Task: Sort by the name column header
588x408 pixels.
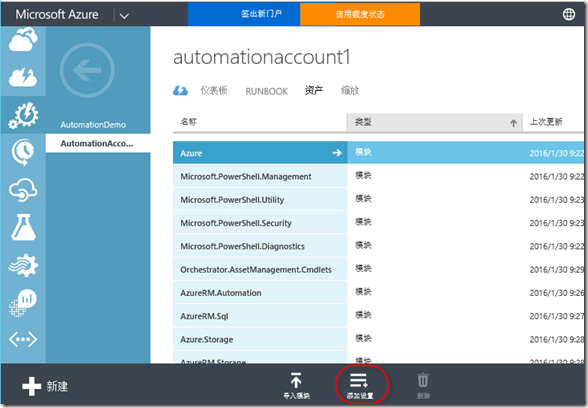Action: pos(260,122)
